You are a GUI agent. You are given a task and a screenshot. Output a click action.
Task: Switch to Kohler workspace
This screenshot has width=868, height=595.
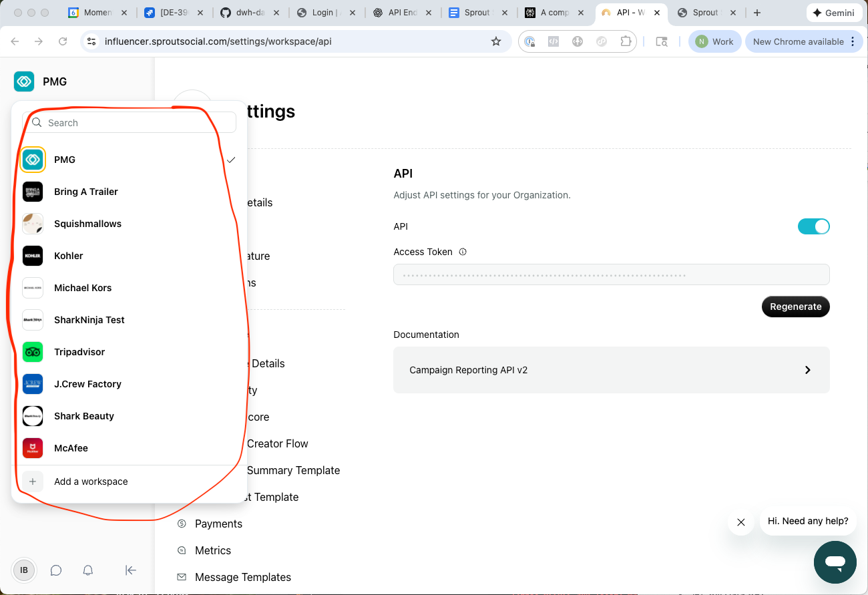coord(69,256)
